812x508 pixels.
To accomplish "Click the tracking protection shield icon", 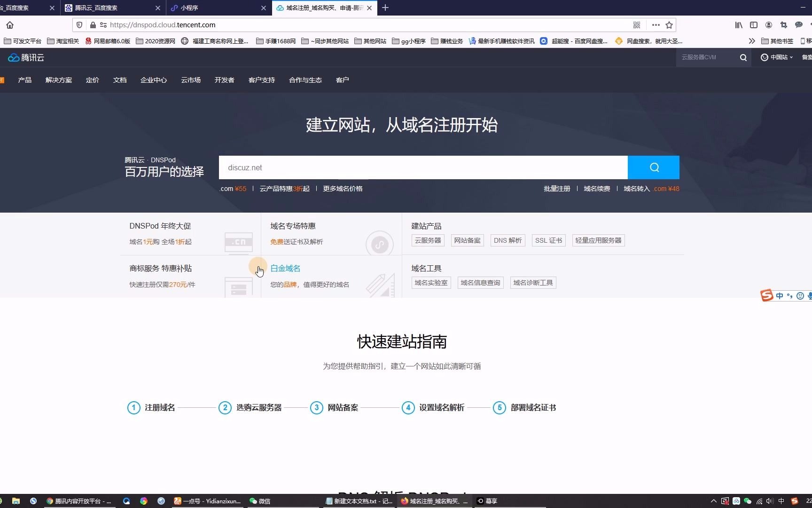I will point(79,25).
